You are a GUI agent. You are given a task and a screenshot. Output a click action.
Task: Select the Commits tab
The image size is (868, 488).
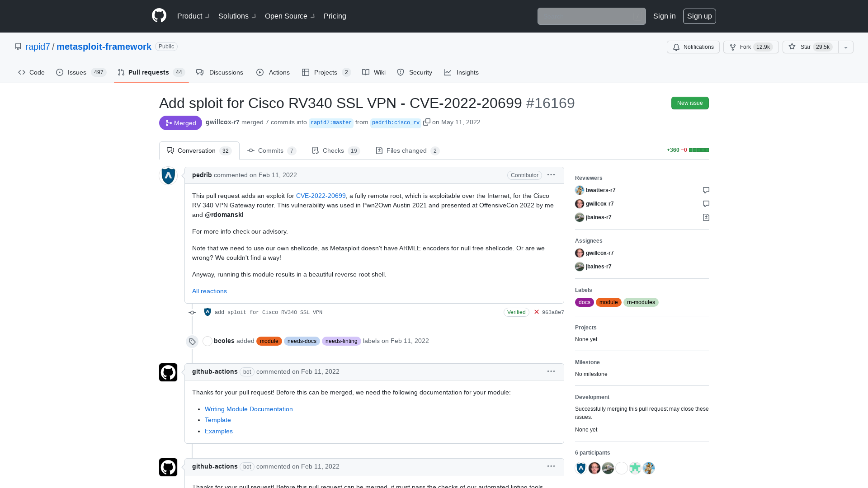coord(272,150)
